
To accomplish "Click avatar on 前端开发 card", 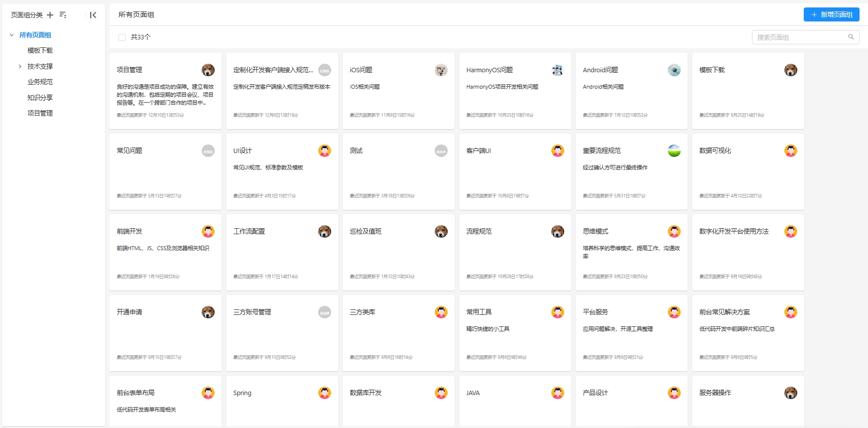I will [208, 231].
